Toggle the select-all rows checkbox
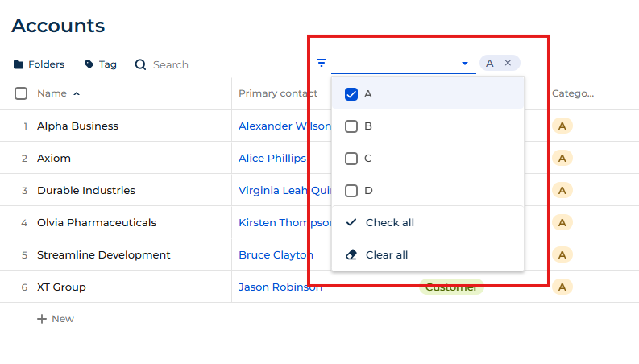Image resolution: width=639 pixels, height=364 pixels. (x=21, y=93)
